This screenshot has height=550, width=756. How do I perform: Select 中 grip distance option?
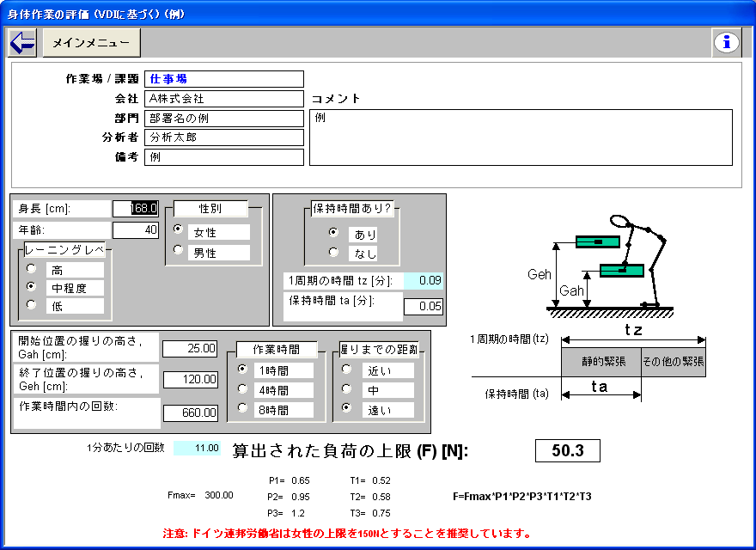[347, 388]
